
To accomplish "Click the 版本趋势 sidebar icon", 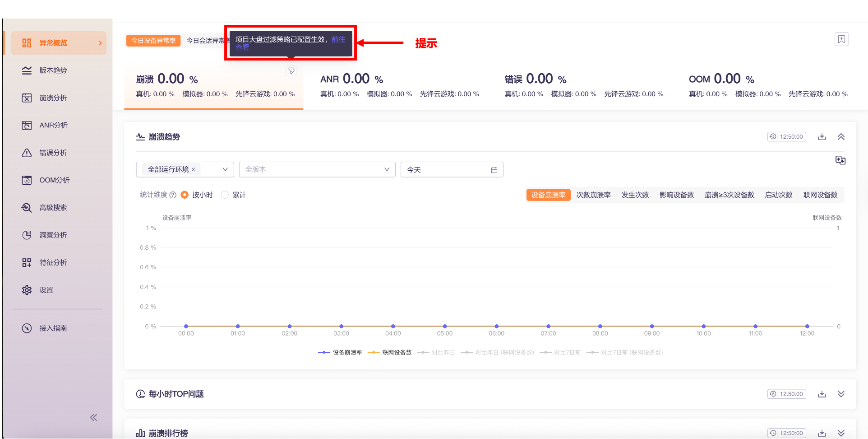I will (x=27, y=70).
